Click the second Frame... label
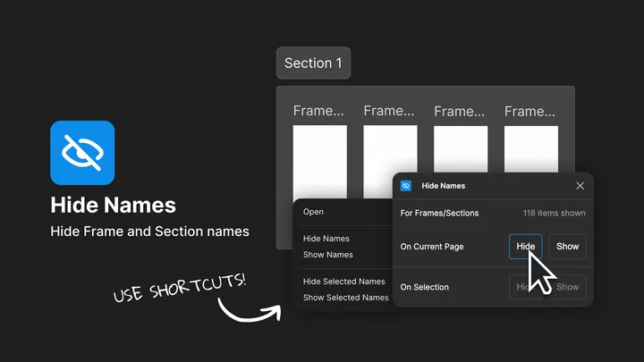Screen dimensions: 644x362 click(x=389, y=111)
